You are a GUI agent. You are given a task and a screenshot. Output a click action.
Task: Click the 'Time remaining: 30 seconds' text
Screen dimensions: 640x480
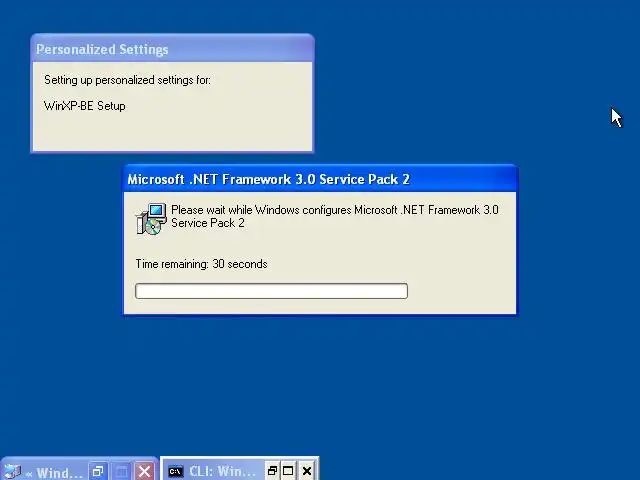click(x=201, y=264)
